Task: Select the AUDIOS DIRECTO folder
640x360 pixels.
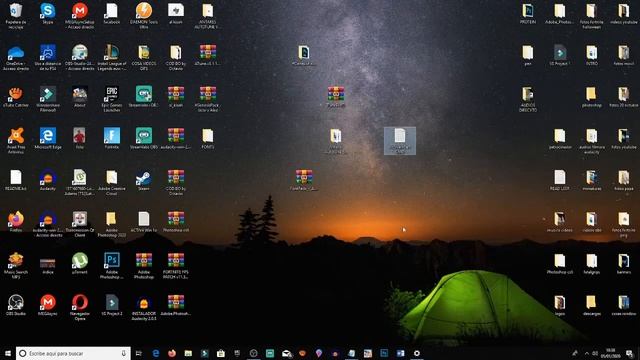Action: (x=528, y=99)
